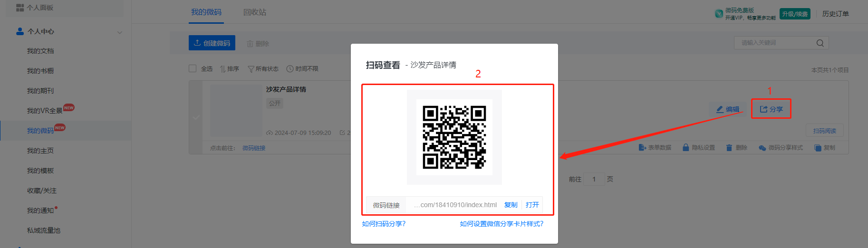Toggle the select all (全选) checkbox

[x=193, y=68]
